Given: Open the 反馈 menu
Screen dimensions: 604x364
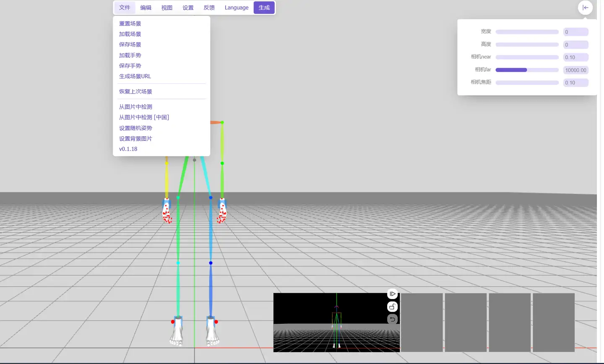Looking at the screenshot, I should click(x=209, y=8).
